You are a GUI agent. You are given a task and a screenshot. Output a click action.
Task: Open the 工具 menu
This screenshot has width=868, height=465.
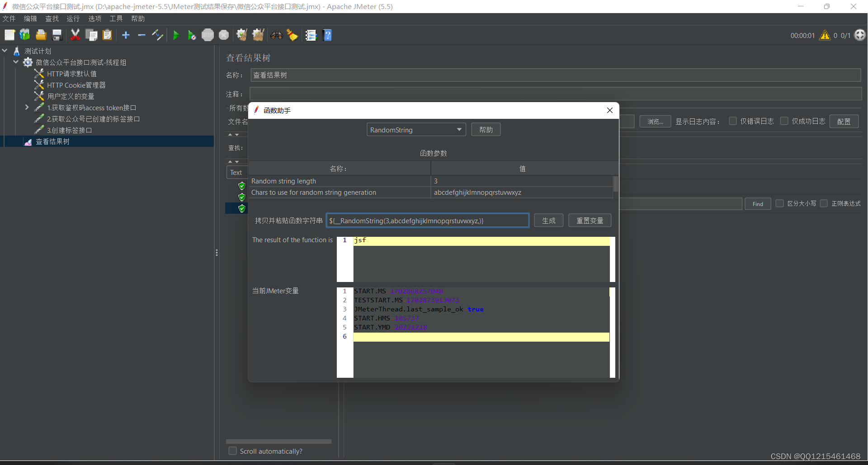click(116, 19)
